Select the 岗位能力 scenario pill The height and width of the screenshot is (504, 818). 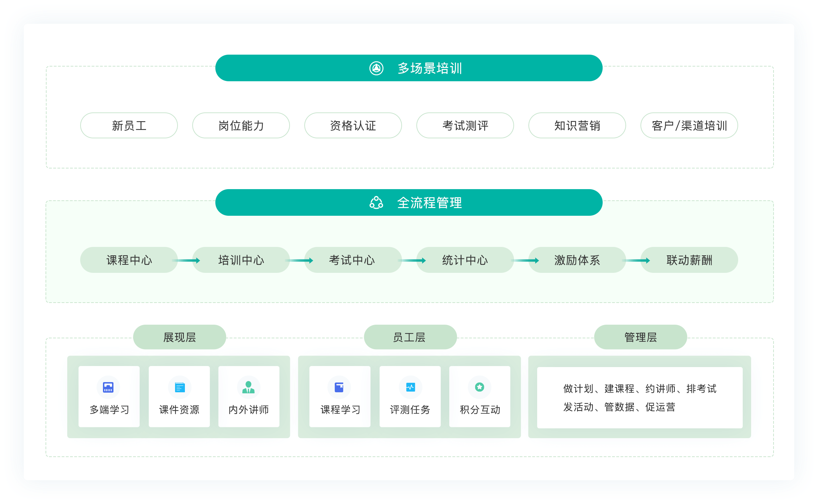(x=241, y=125)
